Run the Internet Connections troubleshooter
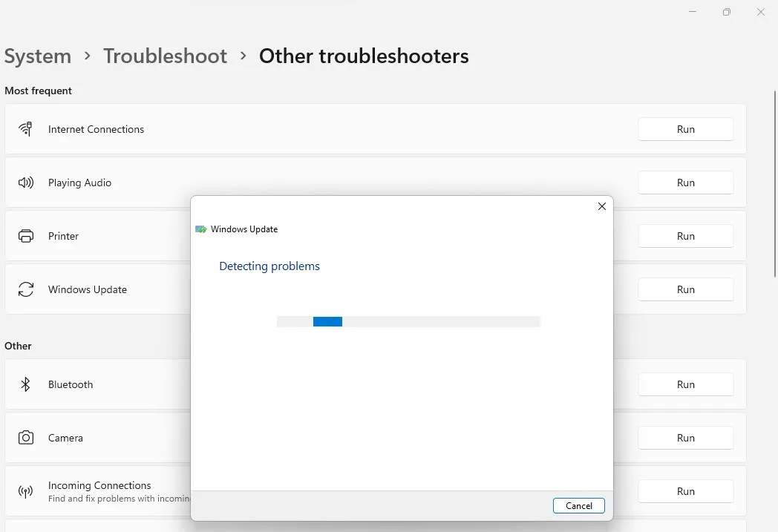 686,129
